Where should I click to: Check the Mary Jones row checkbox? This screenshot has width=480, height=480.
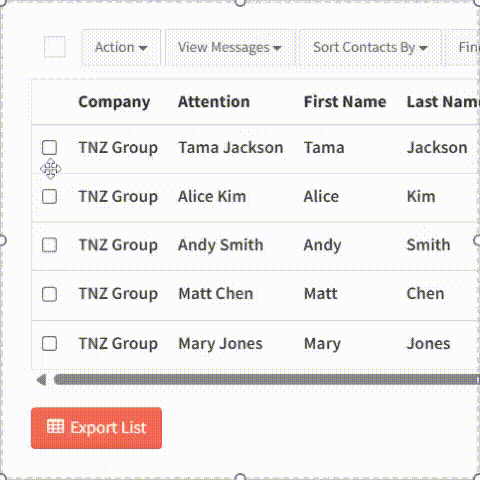[49, 343]
